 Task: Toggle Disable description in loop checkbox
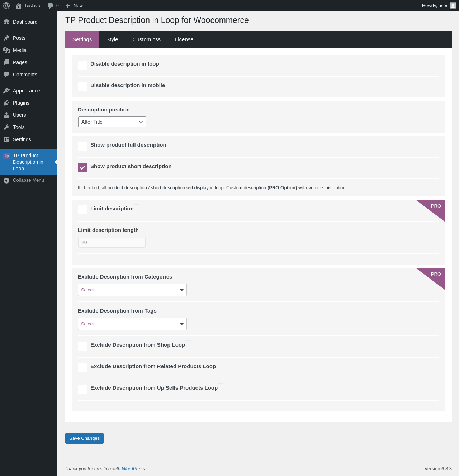coord(82,65)
